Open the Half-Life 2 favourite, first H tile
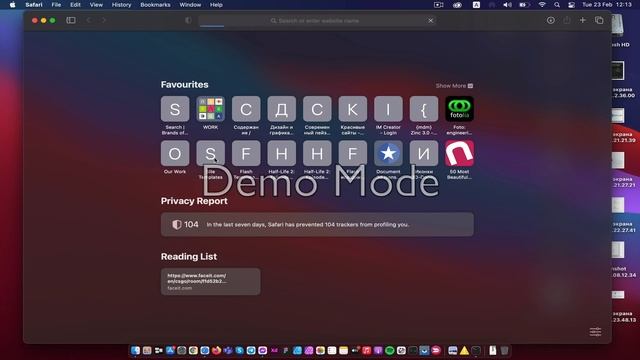 tap(282, 153)
